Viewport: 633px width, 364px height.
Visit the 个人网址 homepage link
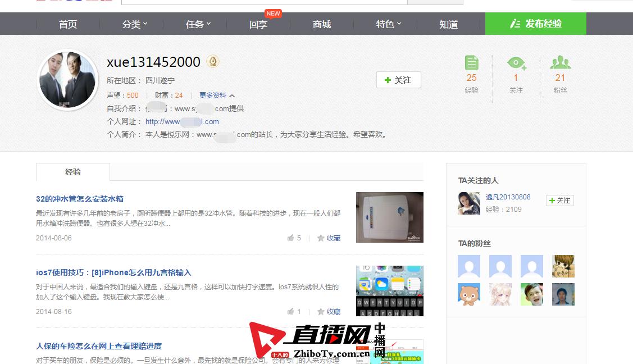[x=183, y=121]
